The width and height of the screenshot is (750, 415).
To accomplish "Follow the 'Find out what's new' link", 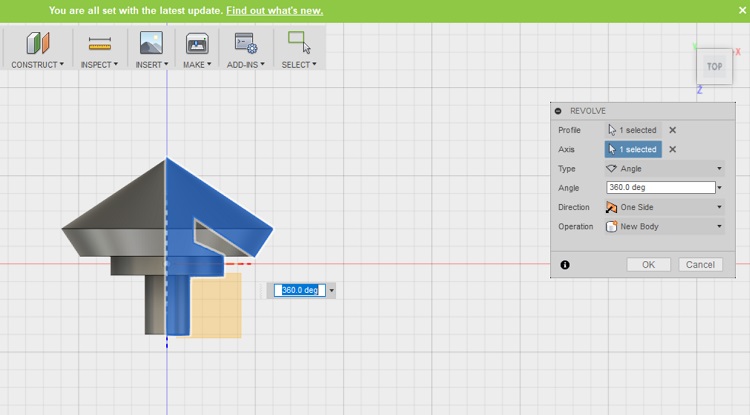I will click(x=275, y=11).
